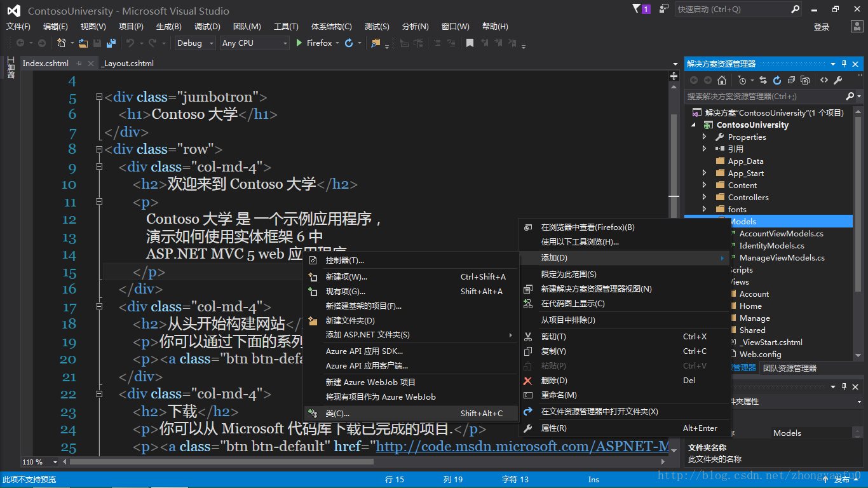Click the View Code angle-brackets icon
This screenshot has width=868, height=488.
click(824, 81)
